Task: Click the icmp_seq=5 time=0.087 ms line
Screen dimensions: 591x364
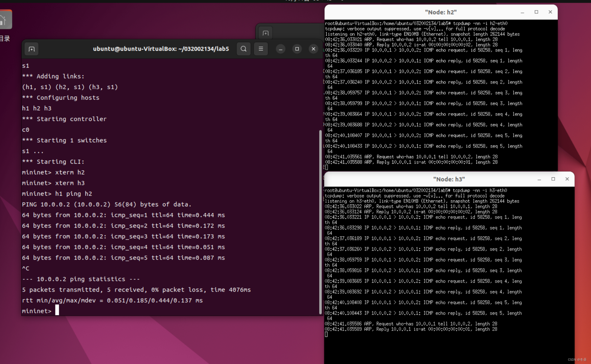Action: [x=123, y=258]
